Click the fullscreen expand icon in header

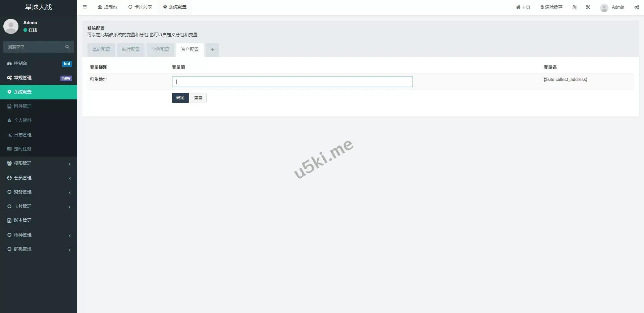[x=588, y=7]
